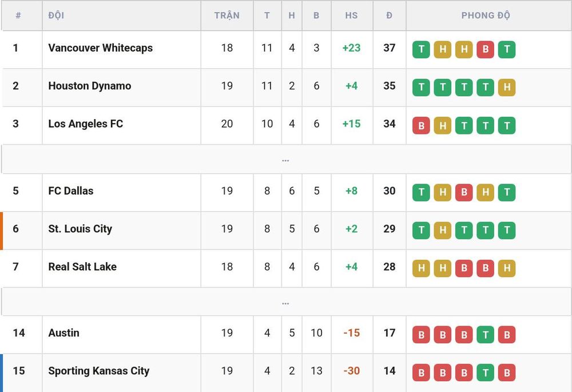This screenshot has width=572, height=392.
Task: Open the Houston Dynamo team link
Action: tap(90, 86)
